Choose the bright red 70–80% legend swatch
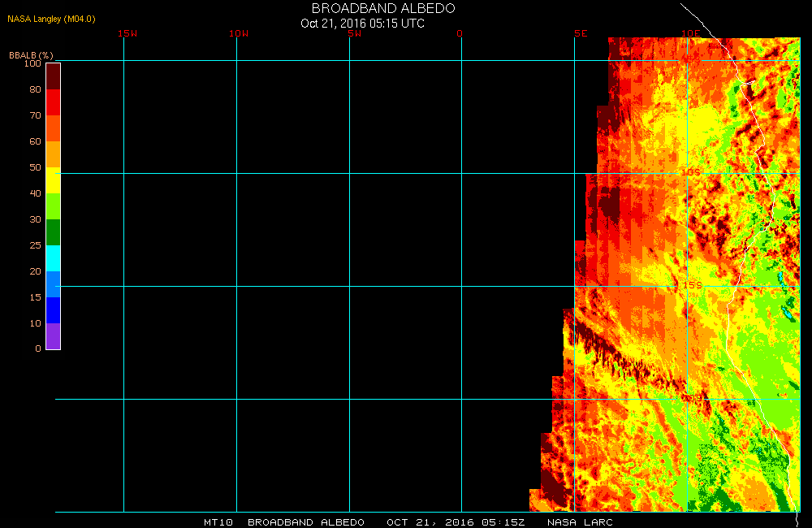 click(x=53, y=102)
